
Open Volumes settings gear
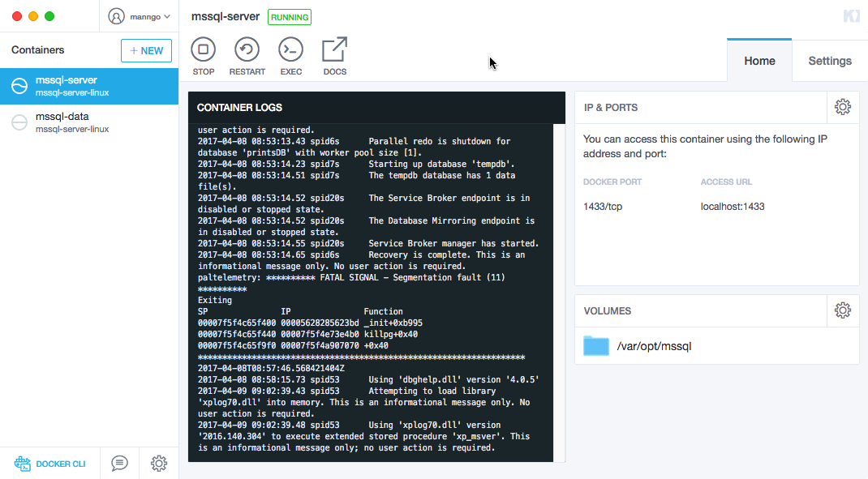(x=843, y=310)
